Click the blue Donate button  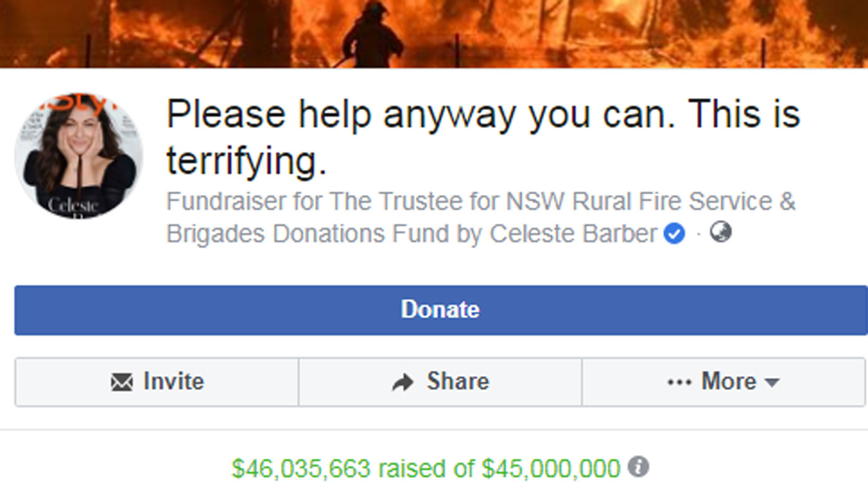point(441,310)
